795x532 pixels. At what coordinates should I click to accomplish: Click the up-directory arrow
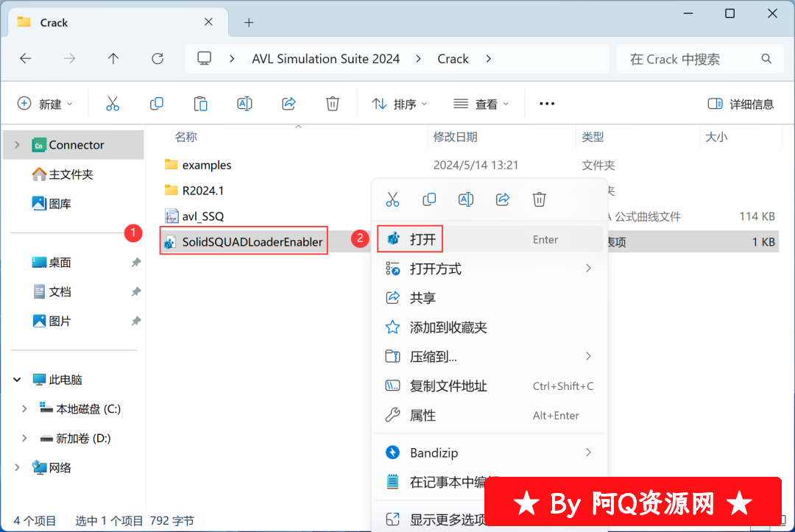(113, 59)
